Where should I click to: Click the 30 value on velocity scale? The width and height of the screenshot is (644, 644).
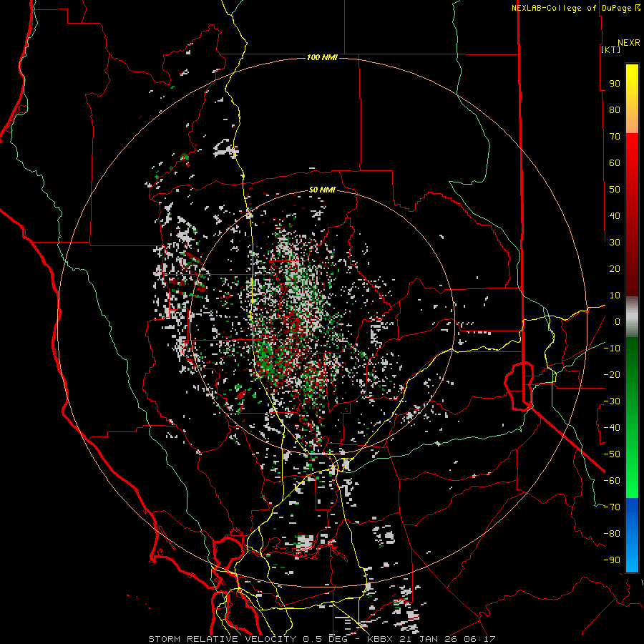[615, 243]
